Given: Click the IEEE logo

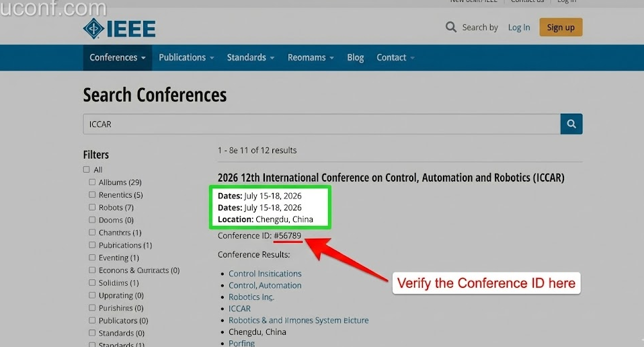Looking at the screenshot, I should coord(119,28).
